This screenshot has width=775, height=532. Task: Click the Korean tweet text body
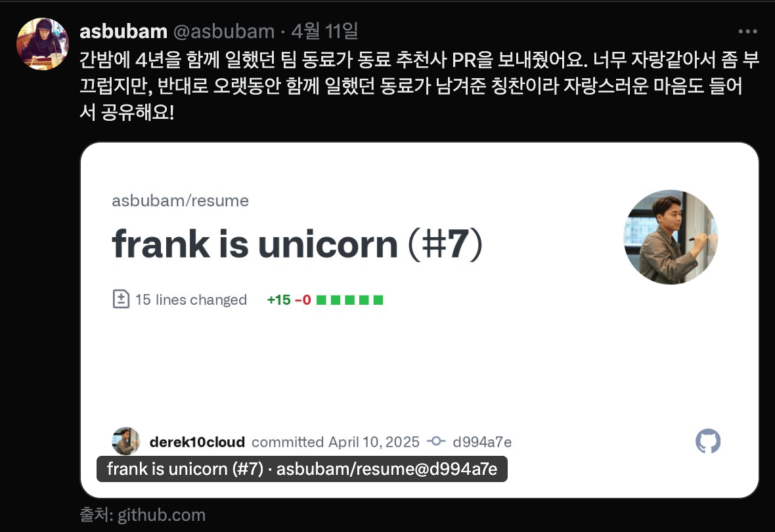click(x=419, y=86)
